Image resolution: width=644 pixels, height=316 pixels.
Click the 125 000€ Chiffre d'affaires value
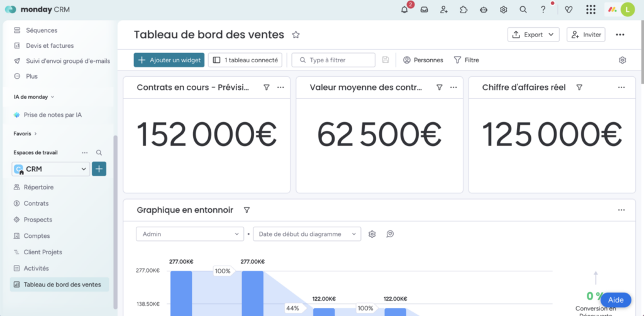click(x=552, y=134)
